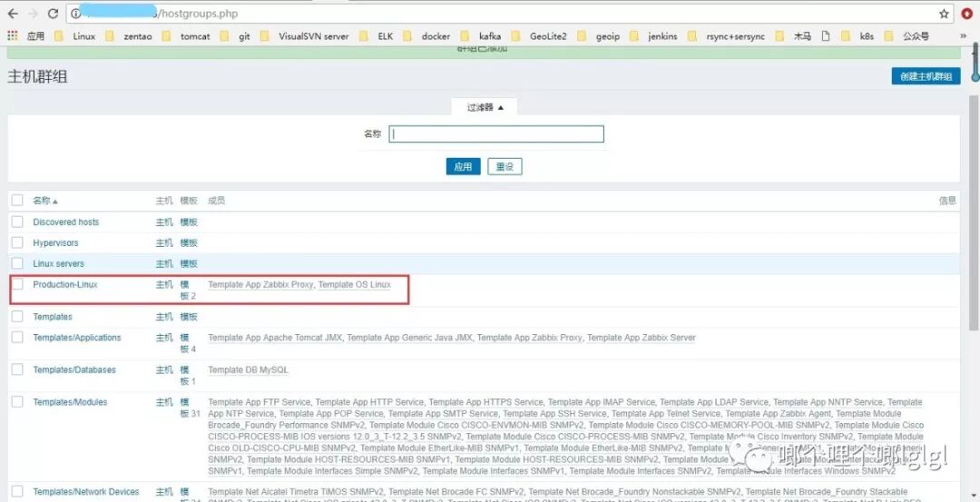Image resolution: width=980 pixels, height=502 pixels.
Task: Go forward in browser history
Action: coord(33,13)
